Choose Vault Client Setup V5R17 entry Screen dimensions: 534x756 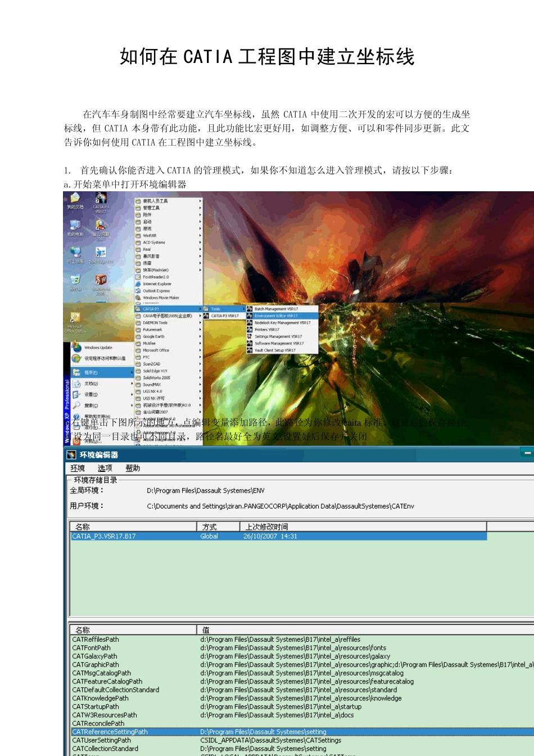point(282,350)
